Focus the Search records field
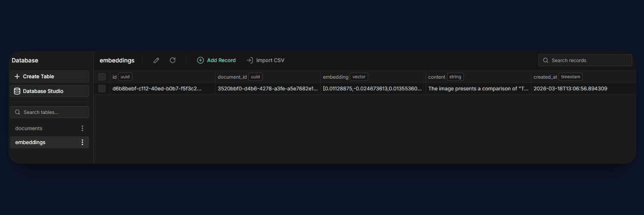The image size is (644, 215). (x=588, y=61)
